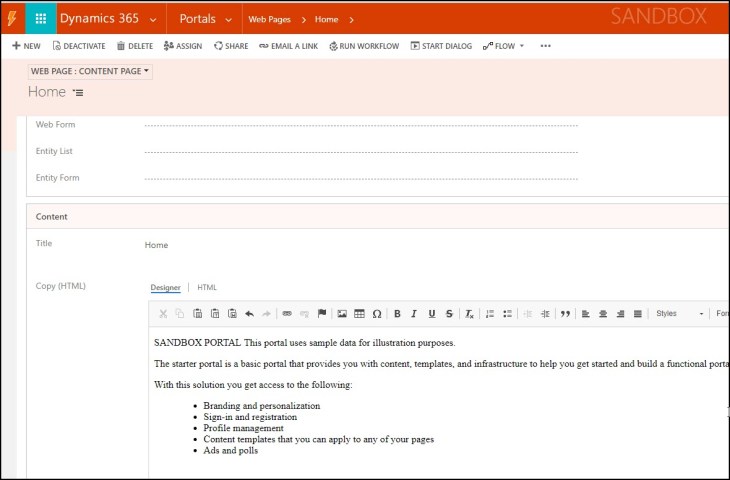
Task: Expand the Portals area dropdown chevron
Action: tap(228, 20)
